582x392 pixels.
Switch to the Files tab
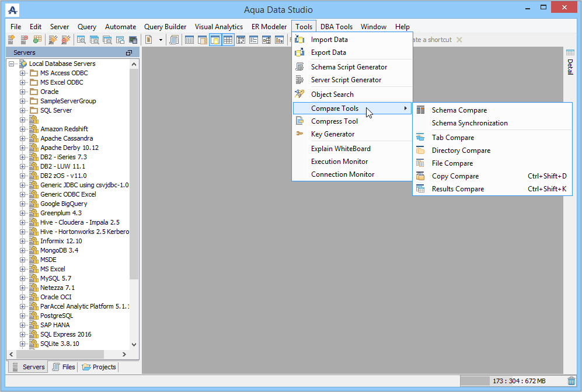(64, 367)
